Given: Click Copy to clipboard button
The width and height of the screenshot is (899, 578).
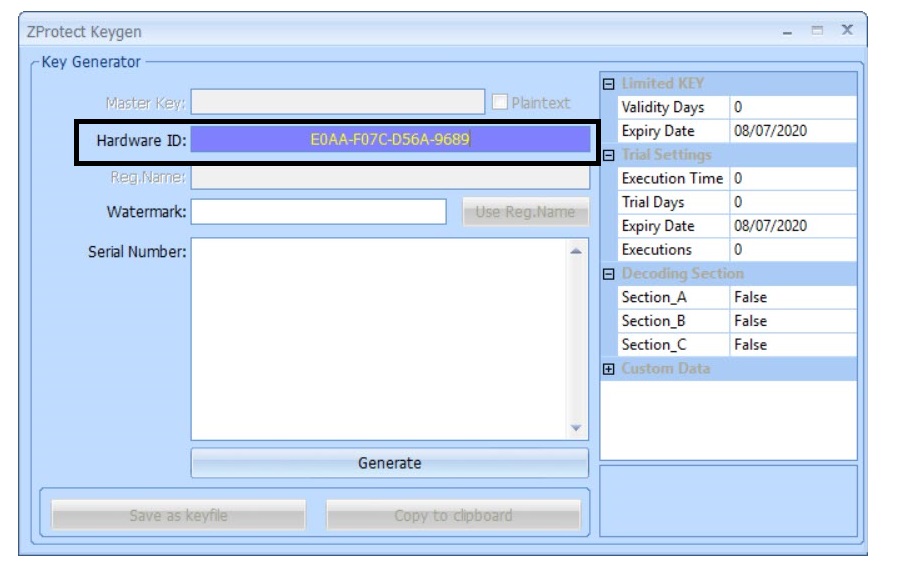Looking at the screenshot, I should pos(453,515).
